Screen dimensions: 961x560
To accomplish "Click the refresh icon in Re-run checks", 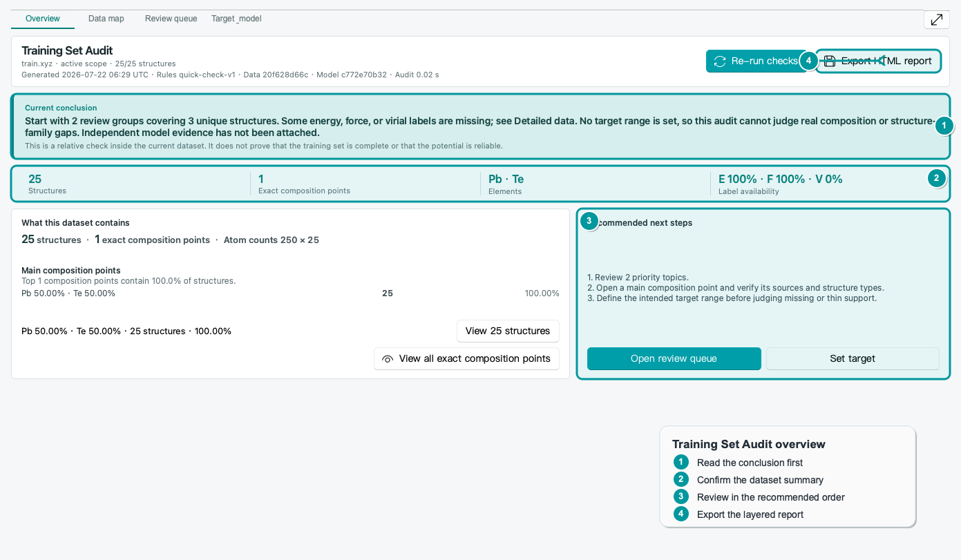I will pos(720,61).
